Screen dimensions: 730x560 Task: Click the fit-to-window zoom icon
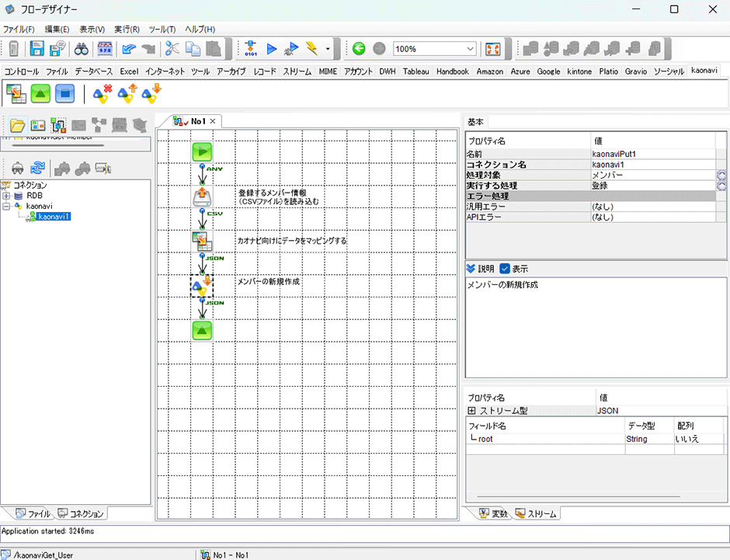493,49
